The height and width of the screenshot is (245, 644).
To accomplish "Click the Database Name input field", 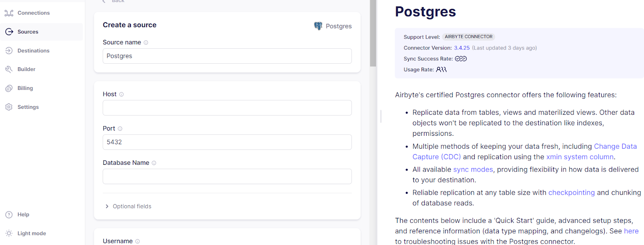I will pos(227,176).
